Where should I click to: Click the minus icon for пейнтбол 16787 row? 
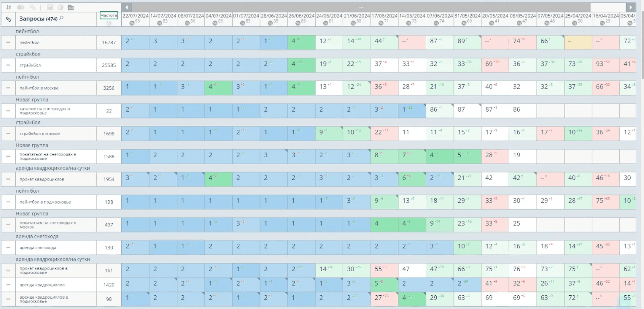pyautogui.click(x=8, y=42)
